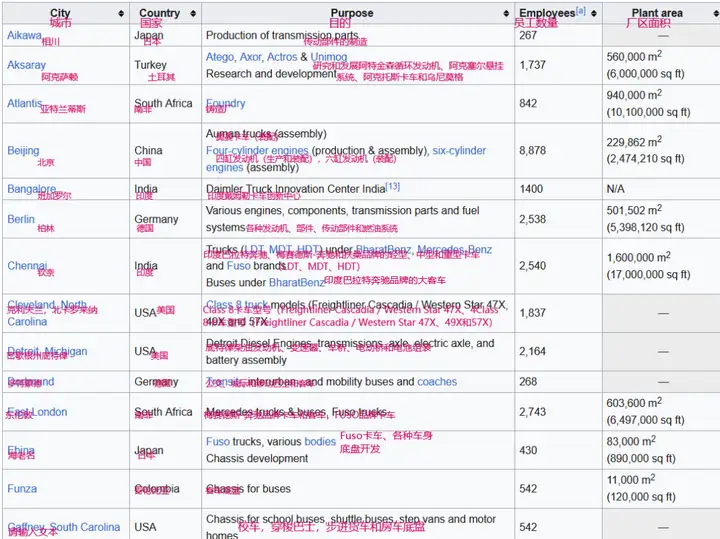This screenshot has width=720, height=539.
Task: Open the Detroit, Michigan link
Action: (47, 351)
